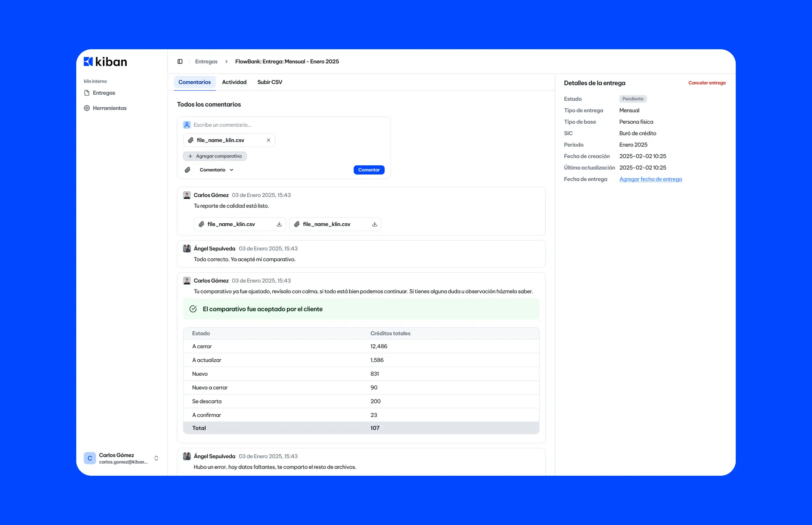Click the Kiban logo
This screenshot has height=525, width=812.
[x=105, y=61]
